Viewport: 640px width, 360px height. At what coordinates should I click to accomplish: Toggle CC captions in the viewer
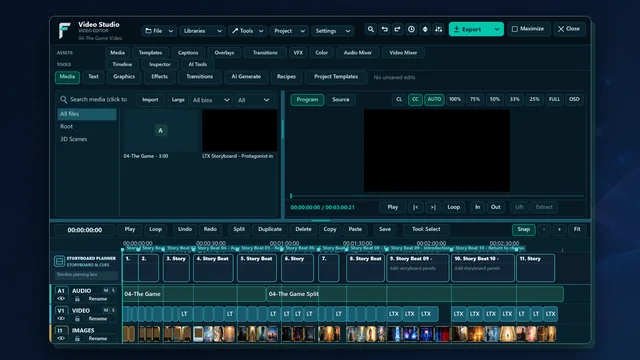[415, 100]
